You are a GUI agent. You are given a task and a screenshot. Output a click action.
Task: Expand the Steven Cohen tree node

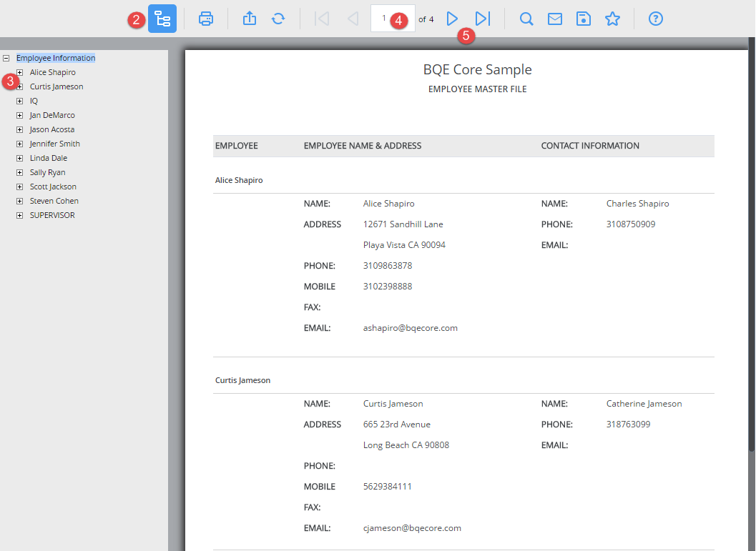point(20,201)
